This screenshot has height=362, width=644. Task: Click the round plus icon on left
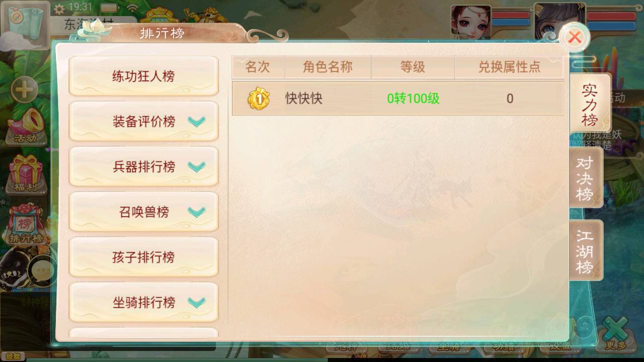pyautogui.click(x=24, y=91)
